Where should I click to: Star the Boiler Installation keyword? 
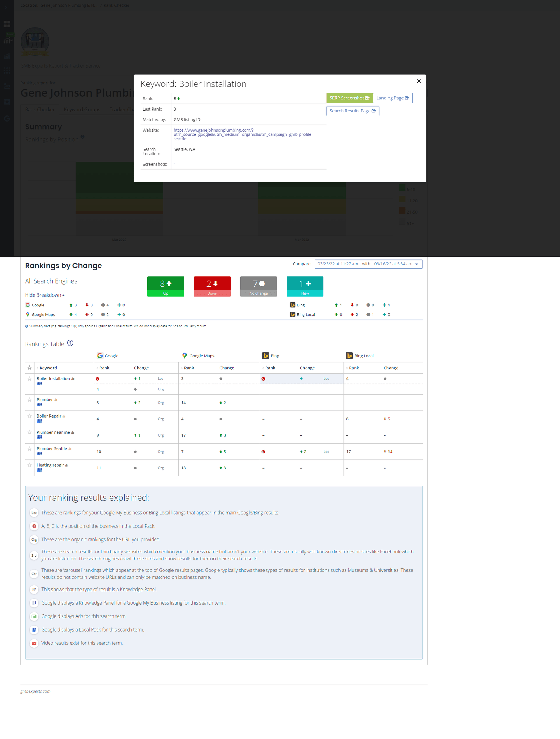point(29,379)
